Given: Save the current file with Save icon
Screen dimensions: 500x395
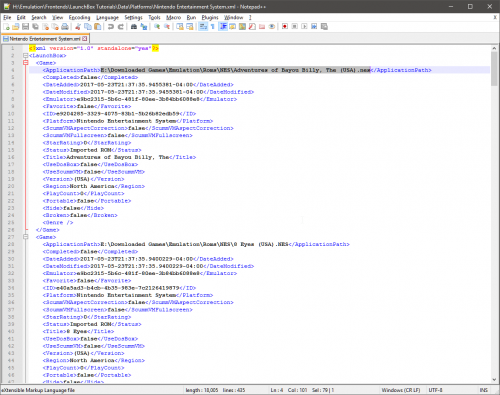Looking at the screenshot, I should 25,27.
